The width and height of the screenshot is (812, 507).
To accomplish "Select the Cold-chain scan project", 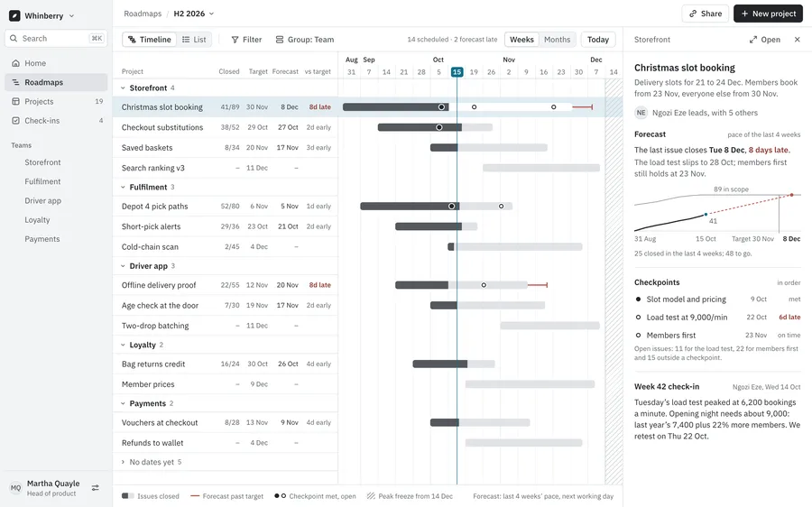I will 150,247.
